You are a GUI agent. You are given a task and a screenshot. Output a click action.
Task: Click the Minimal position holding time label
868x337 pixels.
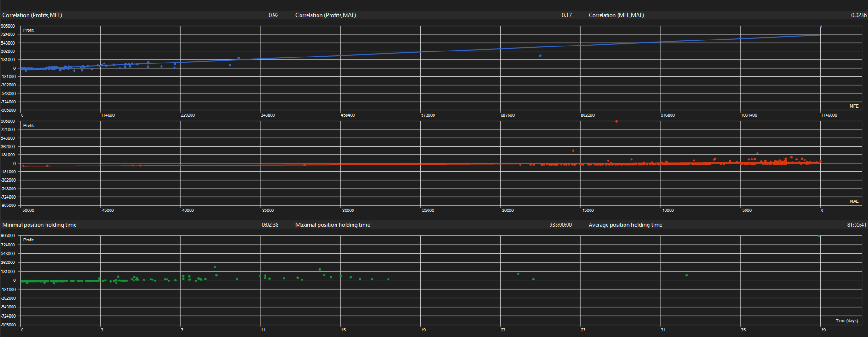(40, 225)
